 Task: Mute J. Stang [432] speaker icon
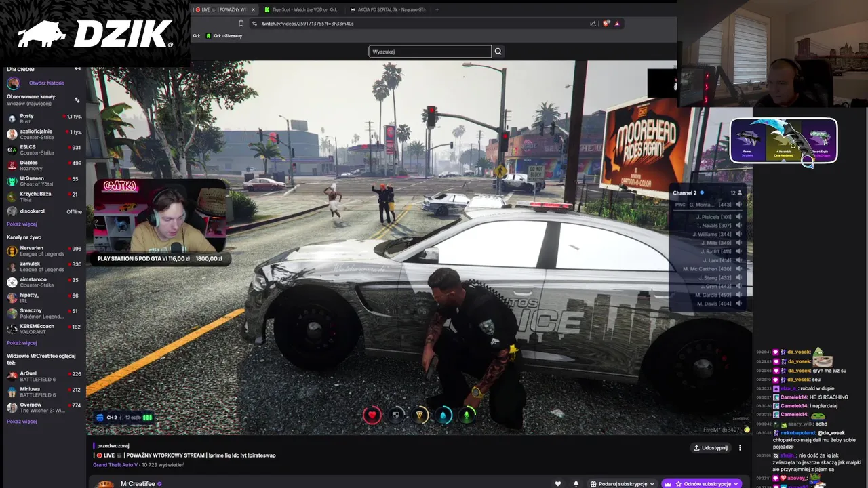pos(738,278)
